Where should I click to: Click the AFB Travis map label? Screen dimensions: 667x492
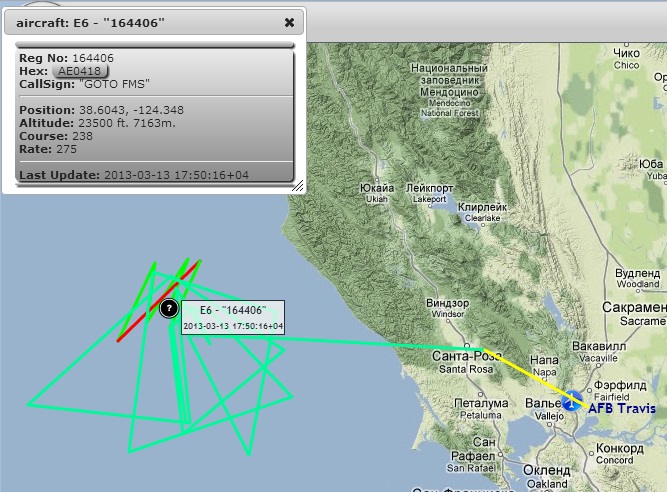[621, 408]
